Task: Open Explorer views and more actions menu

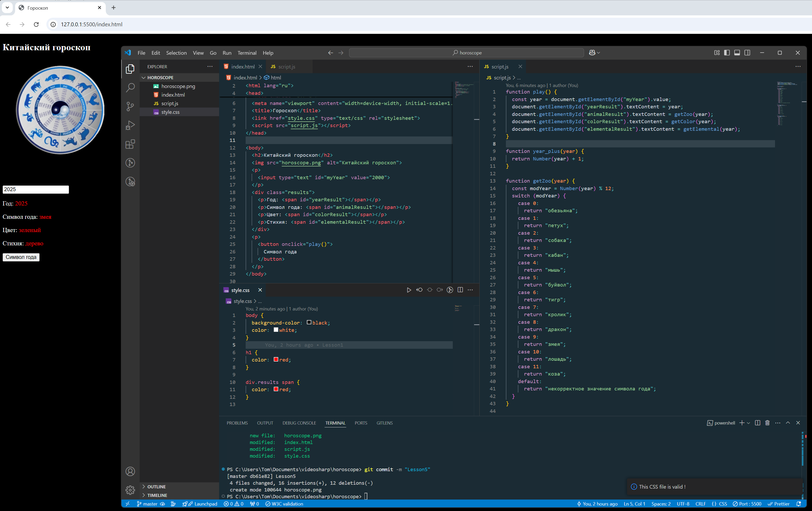Action: coord(210,66)
